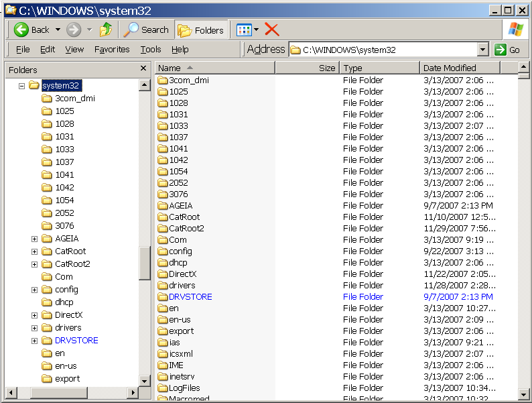
Task: Click tree pane scroll right arrow
Action: pyautogui.click(x=133, y=393)
